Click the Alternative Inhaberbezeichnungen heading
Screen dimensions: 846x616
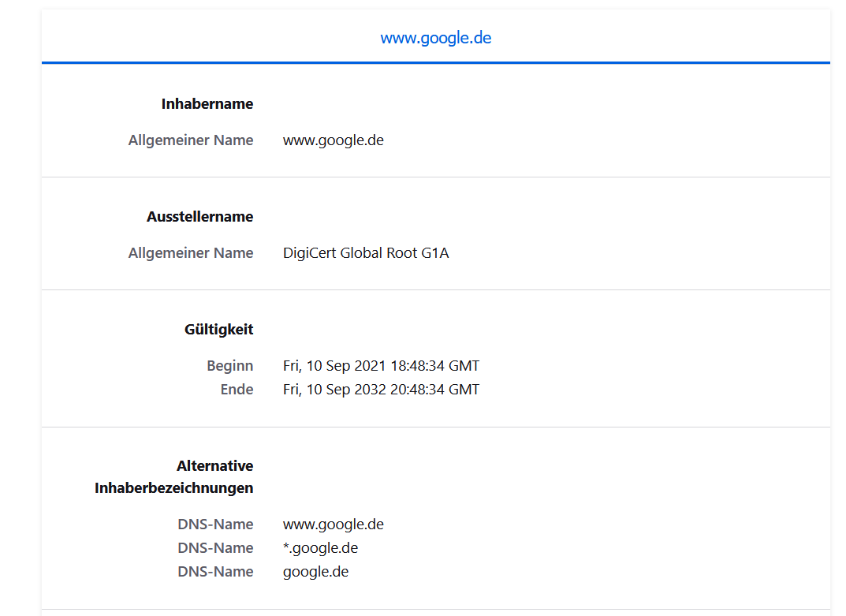pos(174,477)
